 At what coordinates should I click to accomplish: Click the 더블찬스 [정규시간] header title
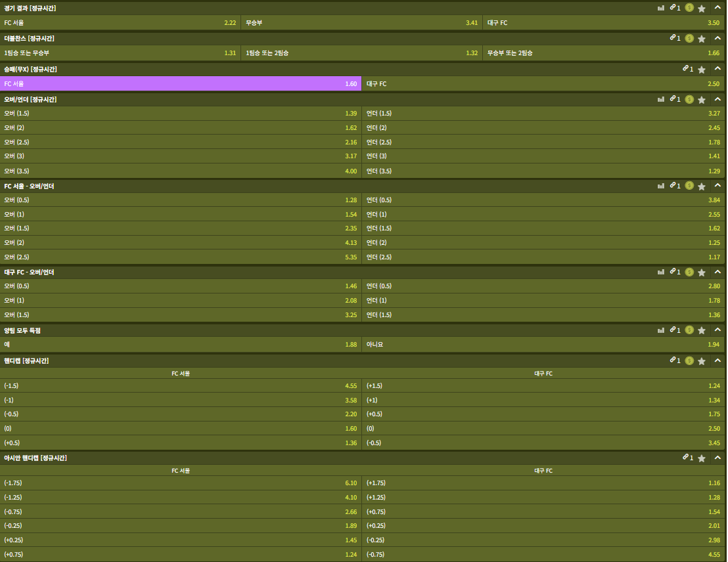(29, 39)
